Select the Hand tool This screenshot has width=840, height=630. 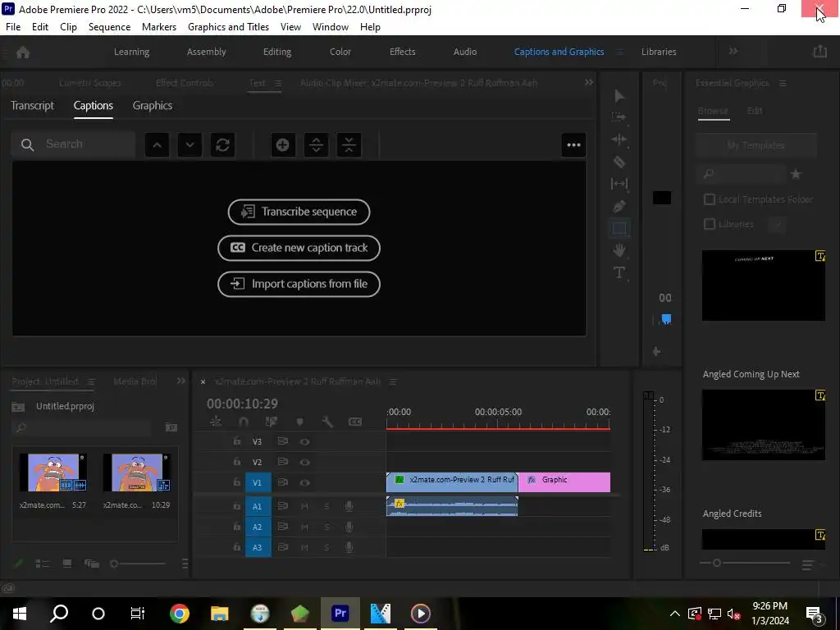click(x=619, y=250)
